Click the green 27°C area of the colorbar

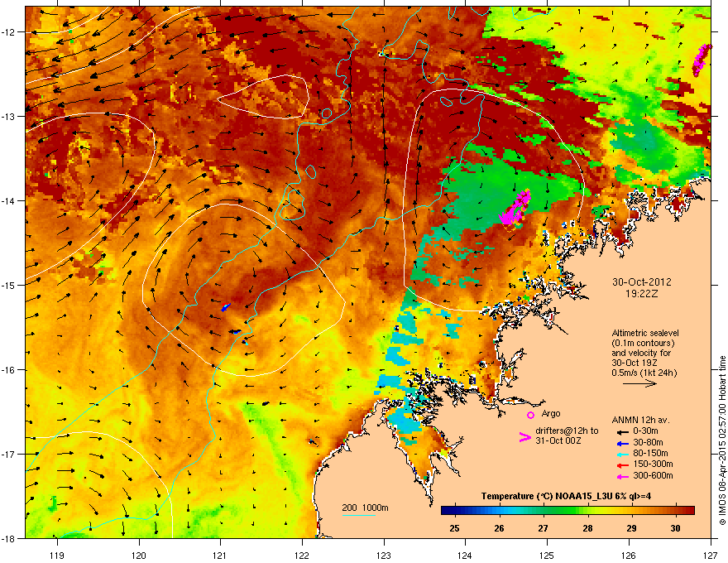pos(544,510)
